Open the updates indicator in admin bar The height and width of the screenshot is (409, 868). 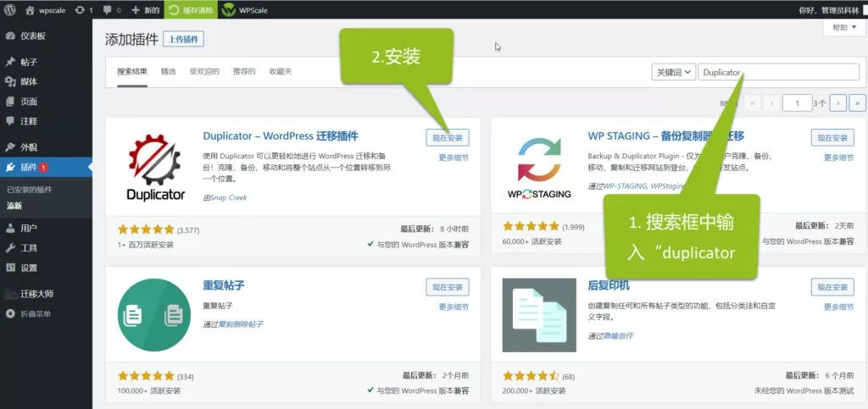(x=84, y=10)
